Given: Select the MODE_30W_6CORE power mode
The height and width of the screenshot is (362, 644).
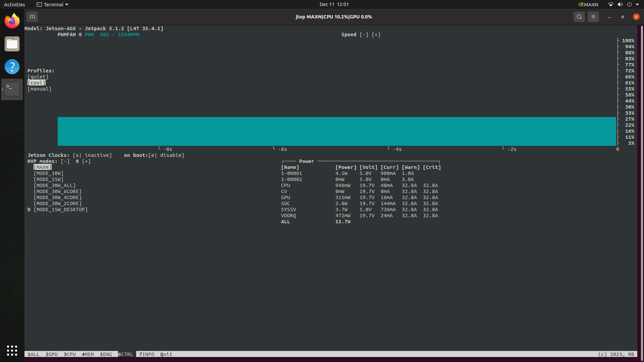Looking at the screenshot, I should click(x=58, y=191).
